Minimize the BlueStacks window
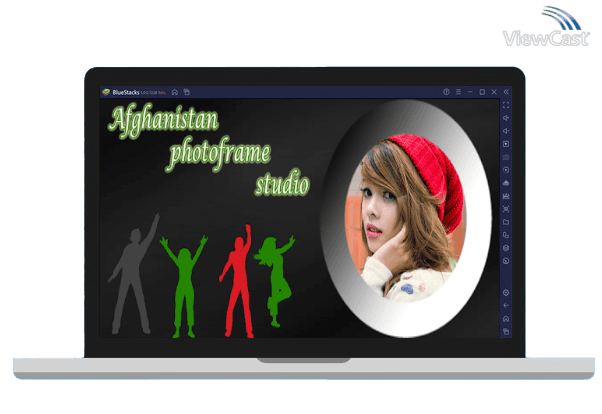Image resolution: width=602 pixels, height=414 pixels. (470, 92)
